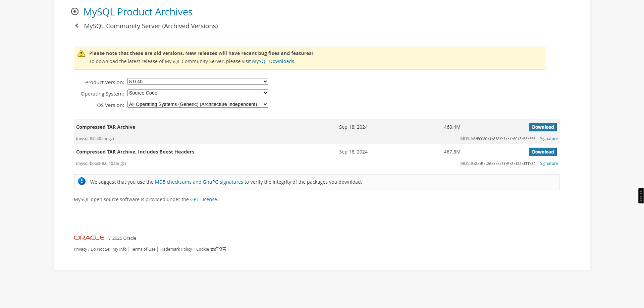
Task: Follow the MySQL Downloads link in warning
Action: coord(273,61)
